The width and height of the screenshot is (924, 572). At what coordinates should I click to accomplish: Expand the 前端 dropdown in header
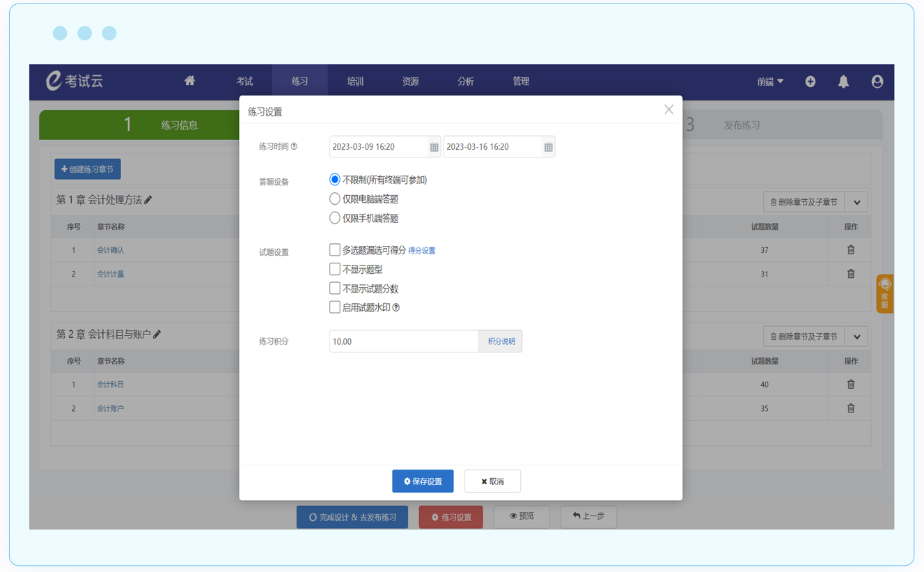(770, 82)
